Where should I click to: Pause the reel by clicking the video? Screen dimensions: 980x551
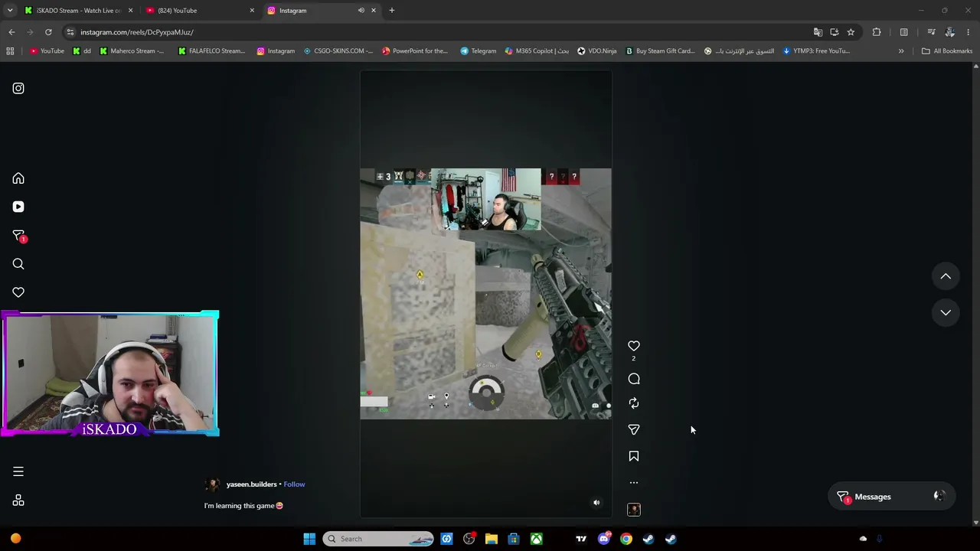point(486,294)
